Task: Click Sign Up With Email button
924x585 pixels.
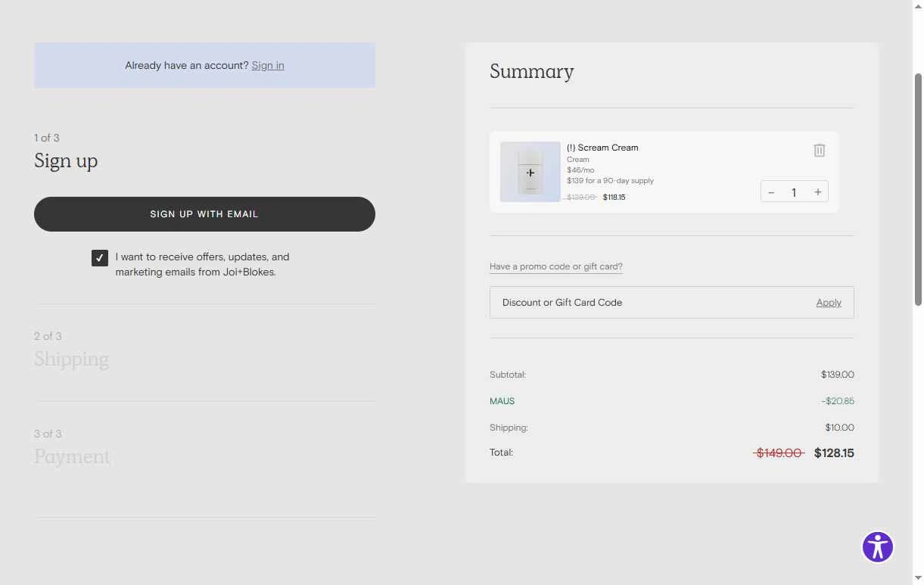Action: (204, 214)
